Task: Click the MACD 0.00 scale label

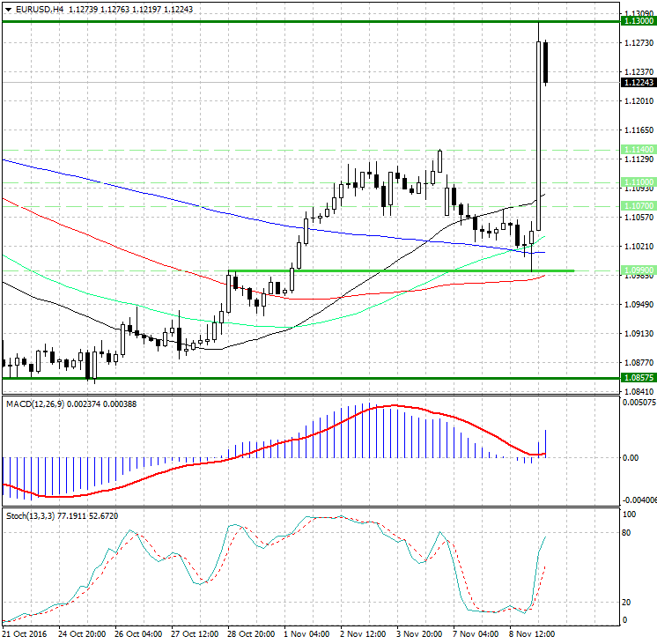Action: click(631, 458)
